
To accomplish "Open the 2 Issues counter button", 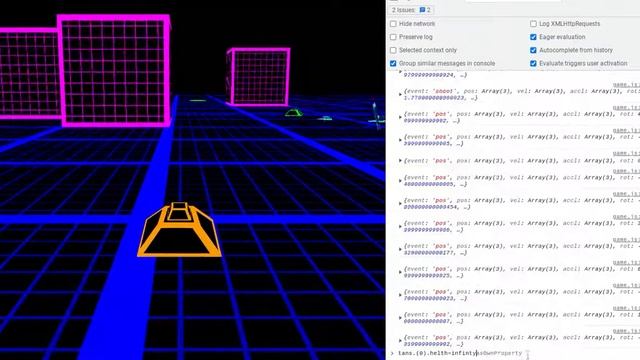I will 411,10.
